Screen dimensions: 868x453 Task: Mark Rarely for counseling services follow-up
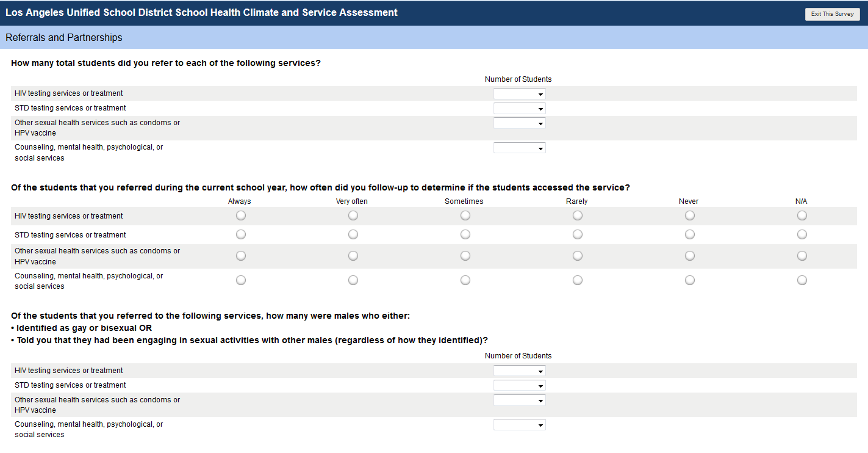578,280
